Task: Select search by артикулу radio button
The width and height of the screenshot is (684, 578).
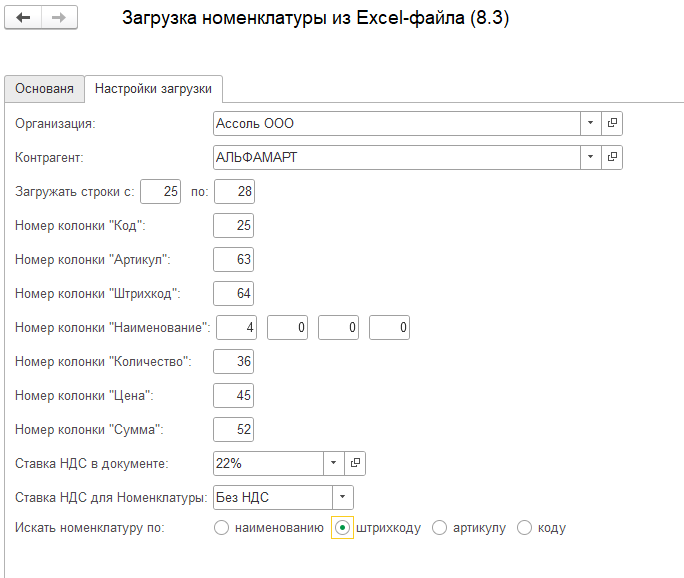Action: 439,528
